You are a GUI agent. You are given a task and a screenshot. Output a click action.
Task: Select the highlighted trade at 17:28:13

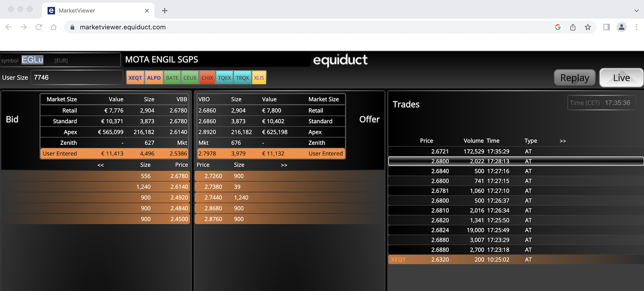(x=516, y=161)
